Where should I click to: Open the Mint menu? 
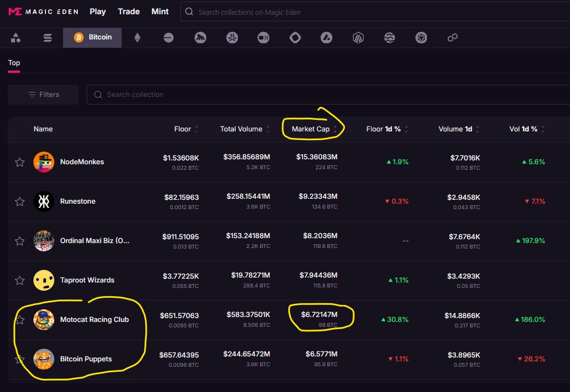[160, 11]
